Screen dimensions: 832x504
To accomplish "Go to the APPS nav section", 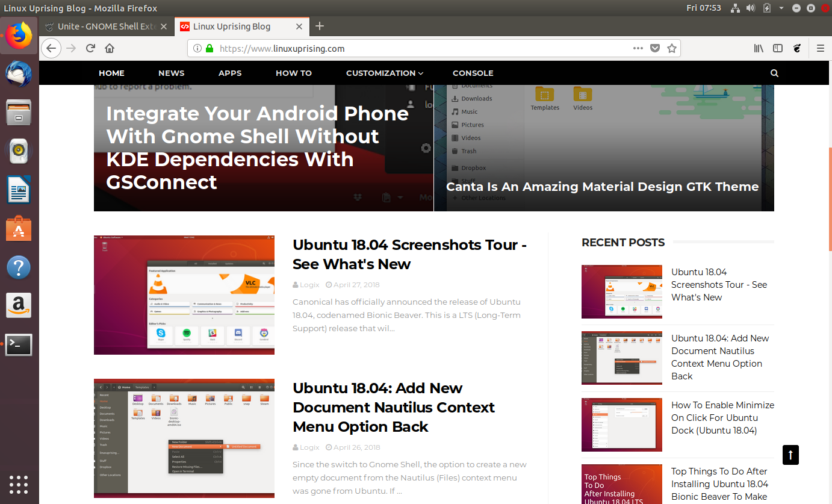I will tap(230, 73).
